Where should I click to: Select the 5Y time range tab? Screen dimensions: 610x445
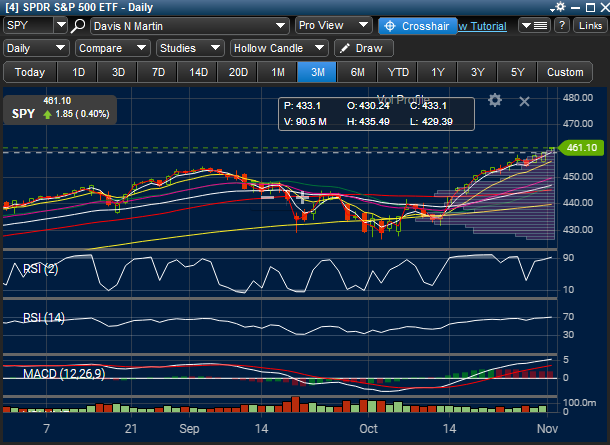(517, 72)
